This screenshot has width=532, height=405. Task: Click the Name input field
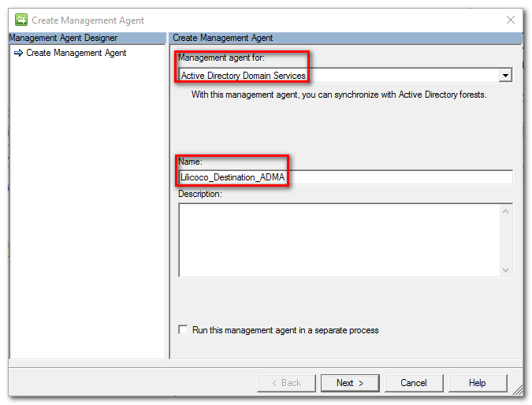(345, 177)
